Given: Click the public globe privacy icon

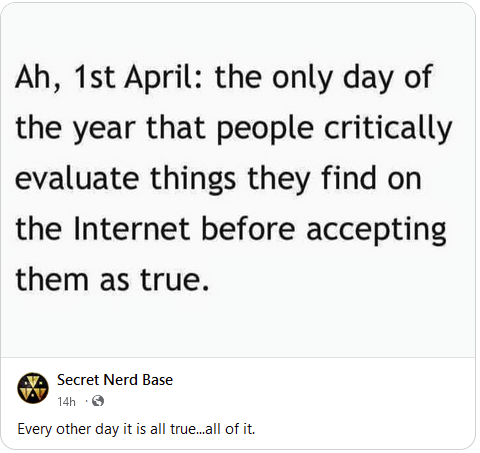Looking at the screenshot, I should [x=98, y=401].
